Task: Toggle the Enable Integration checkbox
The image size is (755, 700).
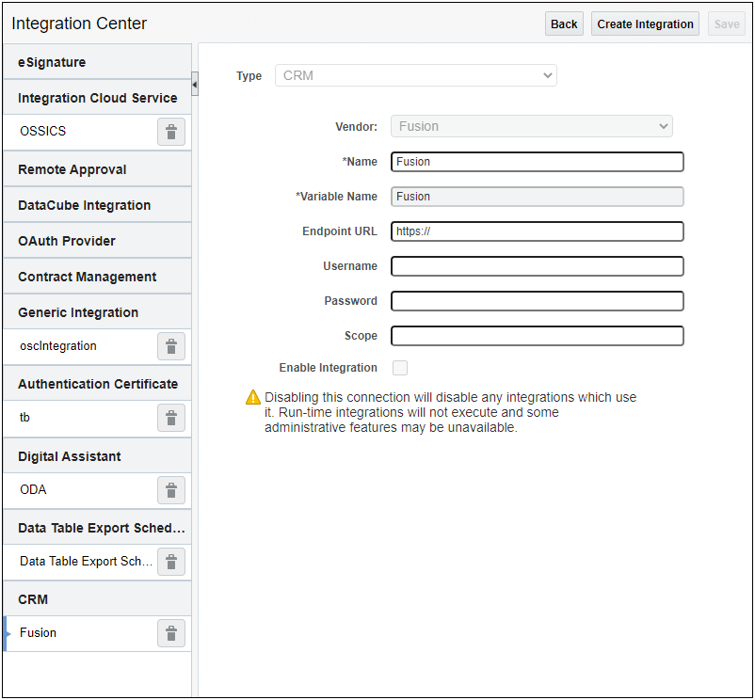Action: [400, 368]
